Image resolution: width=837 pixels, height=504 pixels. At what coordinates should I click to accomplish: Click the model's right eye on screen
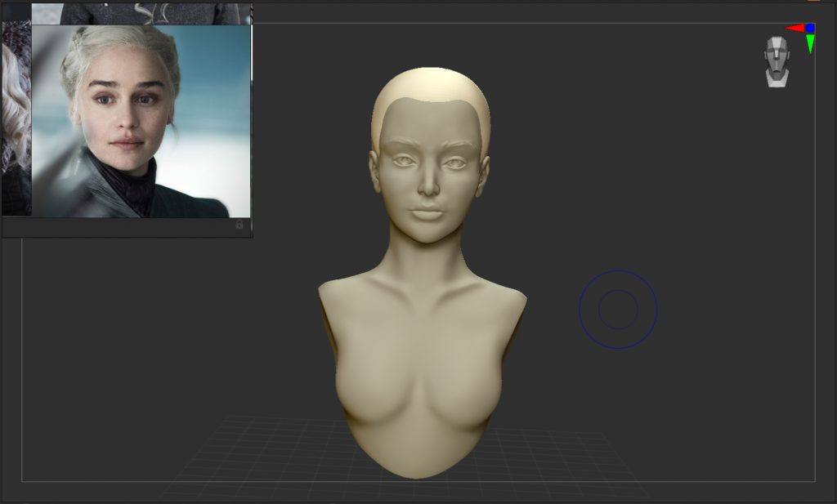pos(455,163)
